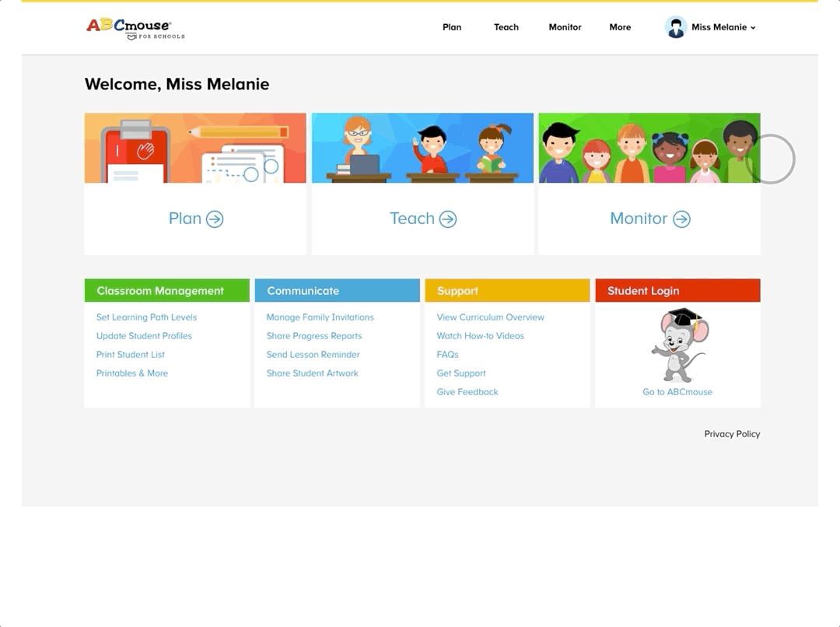840x627 pixels.
Task: Click the Communicate blue header
Action: (337, 290)
